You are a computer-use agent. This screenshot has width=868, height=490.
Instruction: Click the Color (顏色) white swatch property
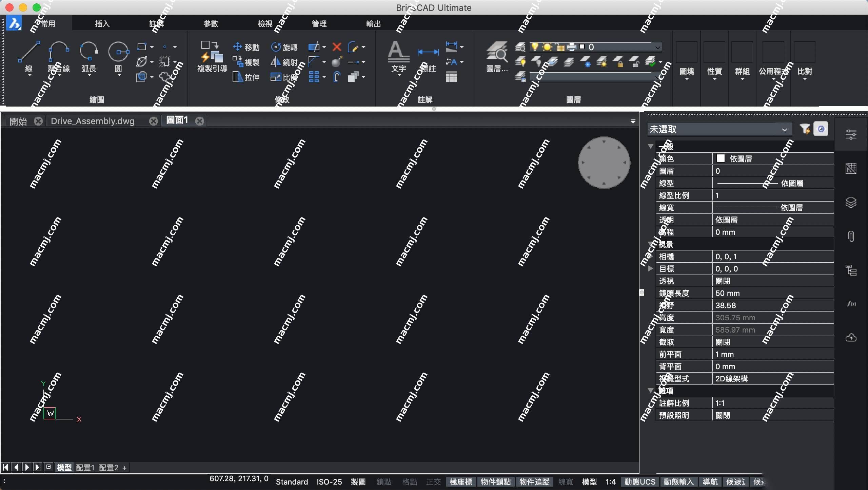(x=721, y=158)
